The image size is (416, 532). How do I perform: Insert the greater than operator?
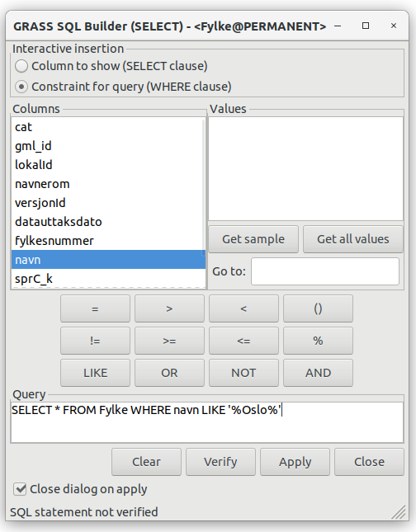[x=169, y=308]
